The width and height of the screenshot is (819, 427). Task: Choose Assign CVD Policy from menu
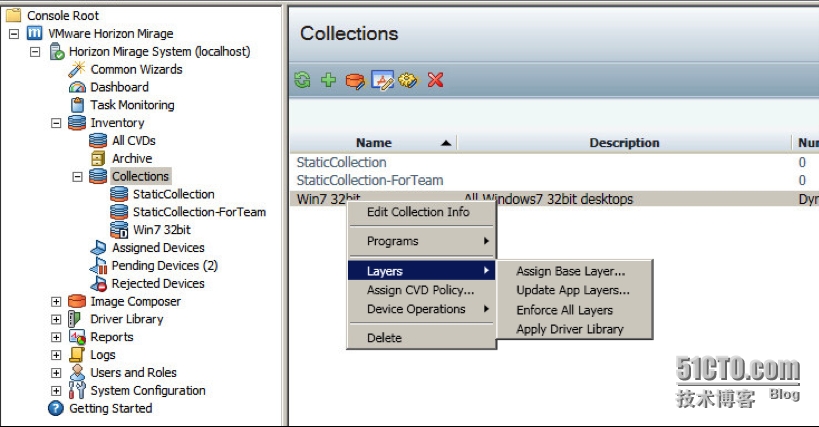(x=421, y=290)
